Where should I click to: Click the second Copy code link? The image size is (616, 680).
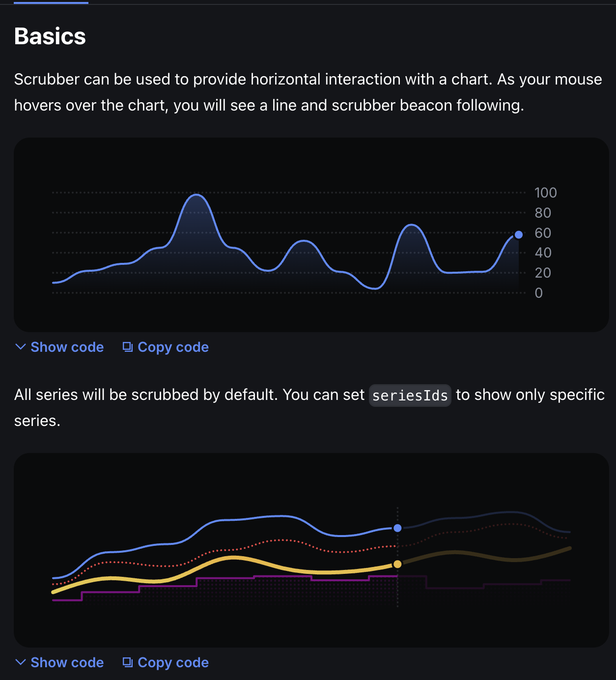[173, 662]
